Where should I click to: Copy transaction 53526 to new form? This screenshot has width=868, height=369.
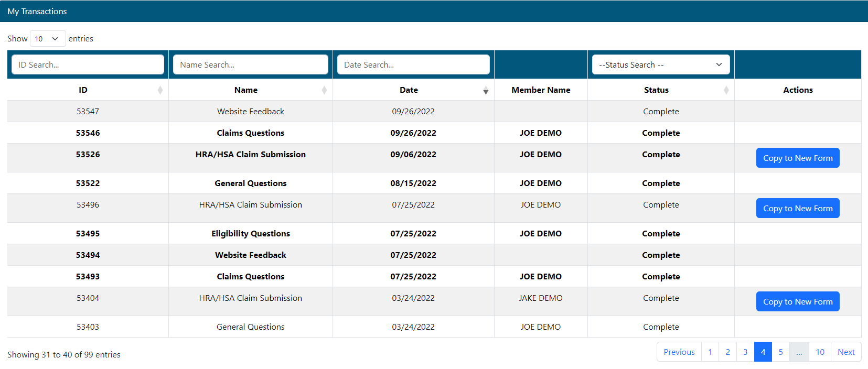(797, 158)
